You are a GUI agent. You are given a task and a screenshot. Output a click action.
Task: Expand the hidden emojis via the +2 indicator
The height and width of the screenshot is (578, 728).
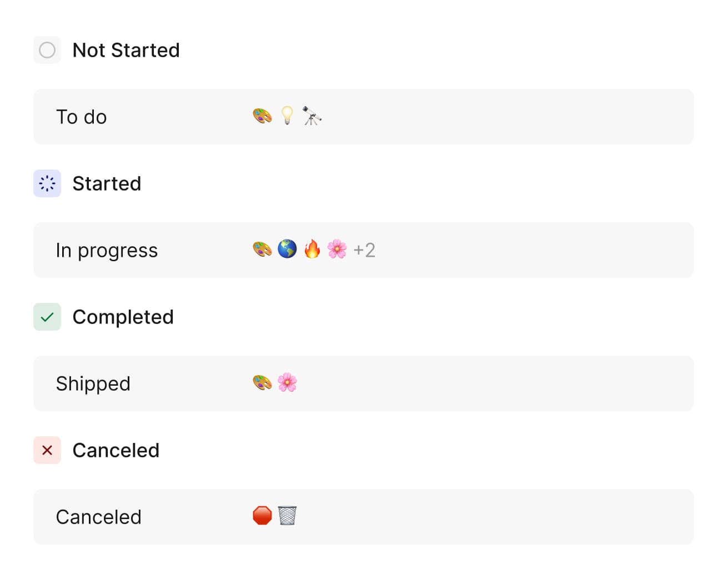click(364, 250)
